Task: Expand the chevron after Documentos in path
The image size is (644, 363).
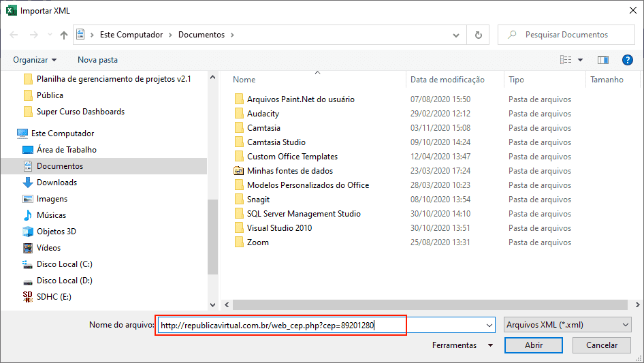Action: pos(232,35)
